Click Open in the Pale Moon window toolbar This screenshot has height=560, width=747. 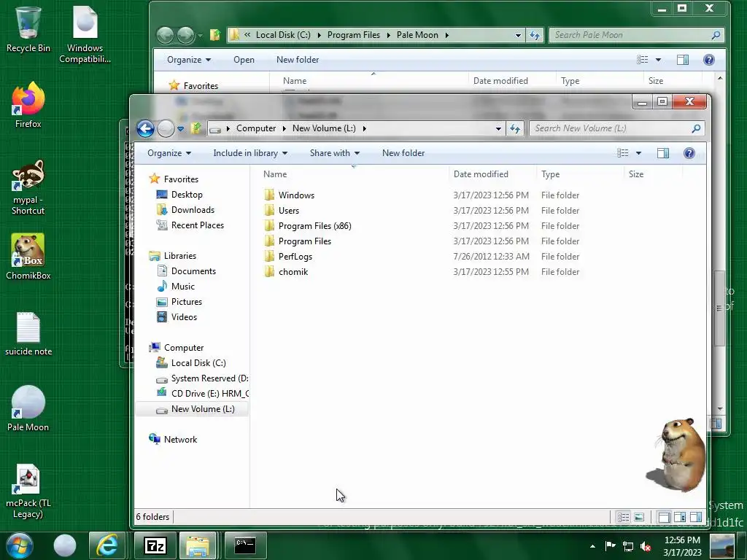(x=244, y=60)
